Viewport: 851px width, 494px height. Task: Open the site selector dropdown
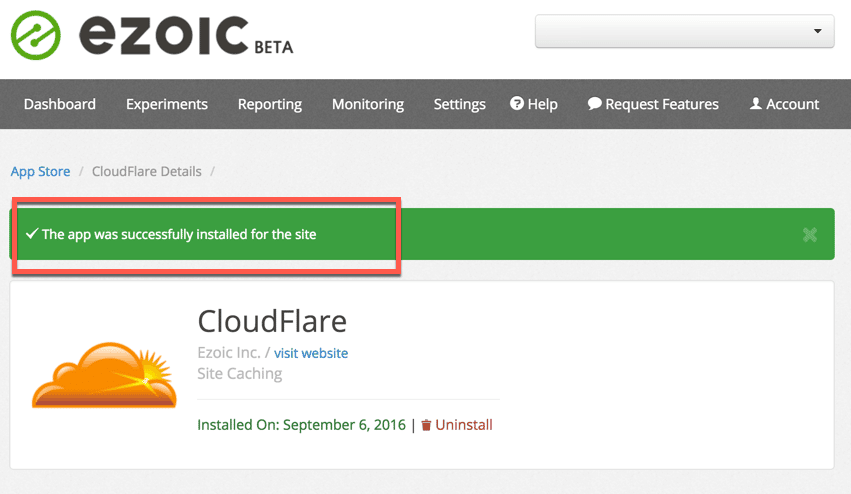coord(685,31)
